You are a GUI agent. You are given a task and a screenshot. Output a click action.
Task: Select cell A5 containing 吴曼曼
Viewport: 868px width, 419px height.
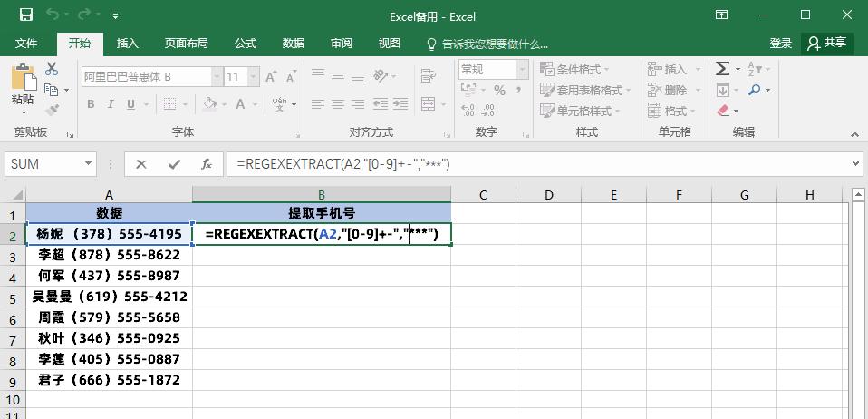pos(109,297)
